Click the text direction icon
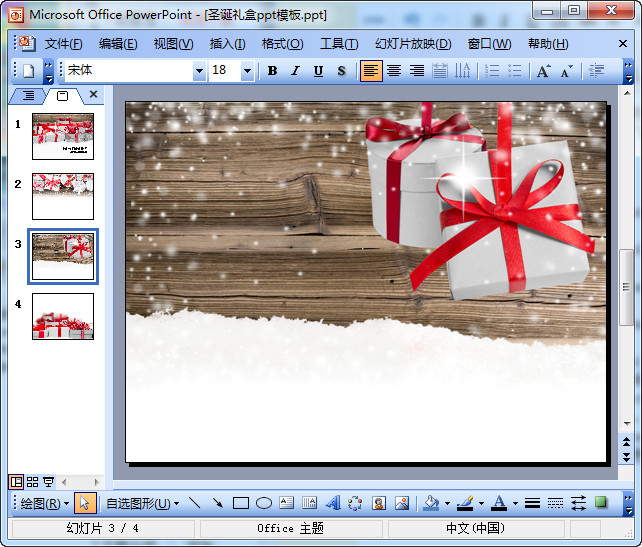This screenshot has width=642, height=547. click(x=463, y=71)
